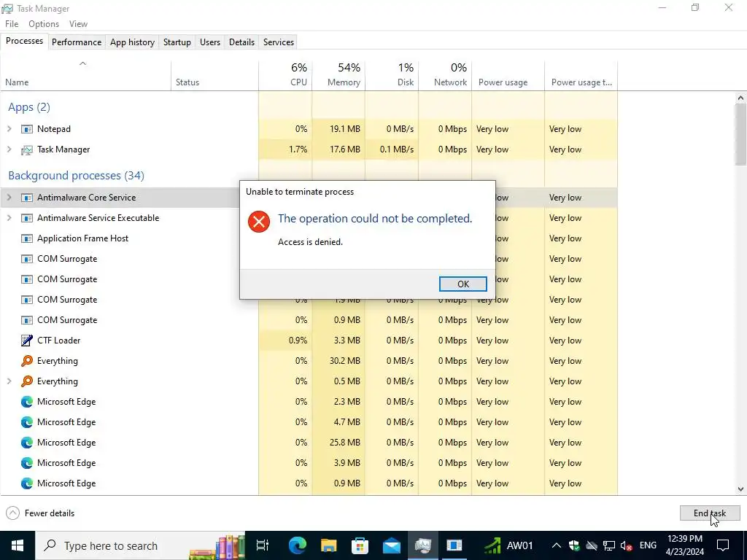Select the Application Frame Host row
The image size is (747, 560).
pyautogui.click(x=309, y=238)
